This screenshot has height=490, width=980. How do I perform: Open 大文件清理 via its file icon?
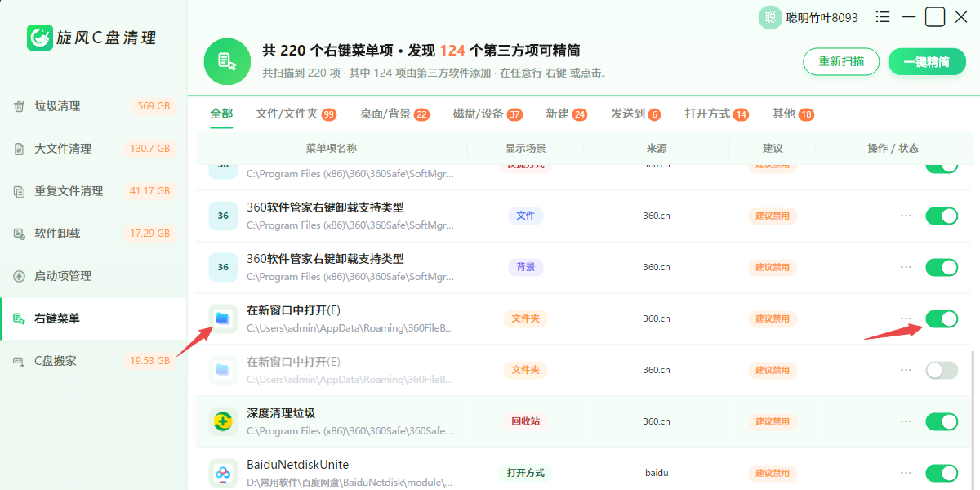(19, 149)
